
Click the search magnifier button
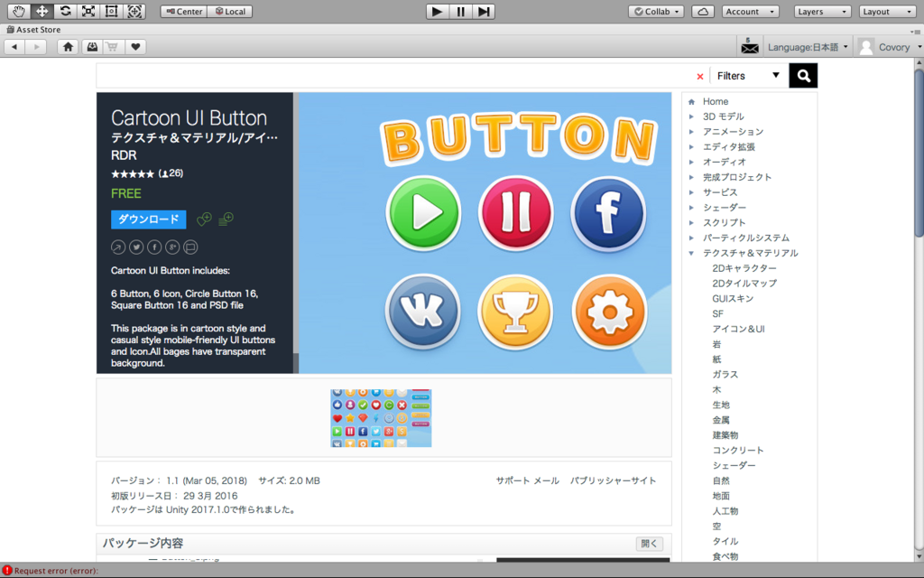[x=803, y=76]
